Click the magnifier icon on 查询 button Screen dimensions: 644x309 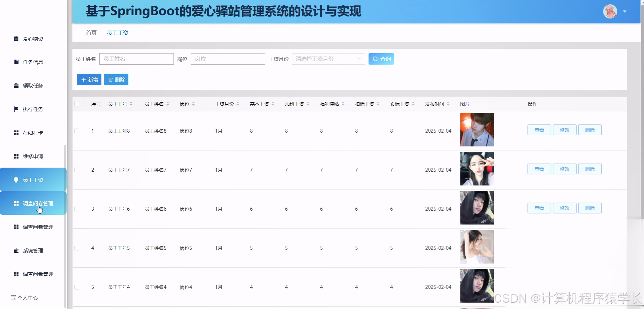(375, 59)
